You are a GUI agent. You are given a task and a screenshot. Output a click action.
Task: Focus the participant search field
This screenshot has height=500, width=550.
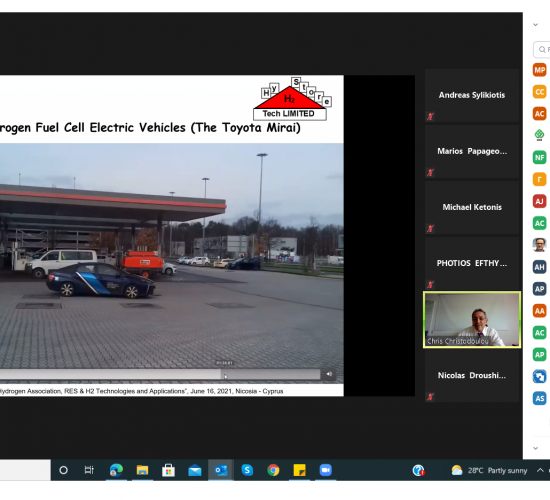[x=542, y=49]
